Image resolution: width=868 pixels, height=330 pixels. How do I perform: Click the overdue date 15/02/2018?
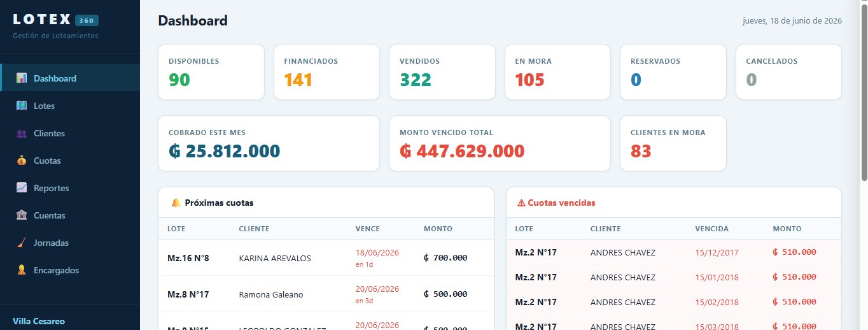pyautogui.click(x=717, y=302)
